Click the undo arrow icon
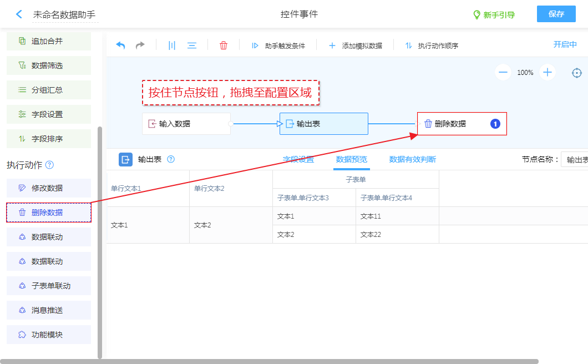The height and width of the screenshot is (364, 588). (120, 46)
